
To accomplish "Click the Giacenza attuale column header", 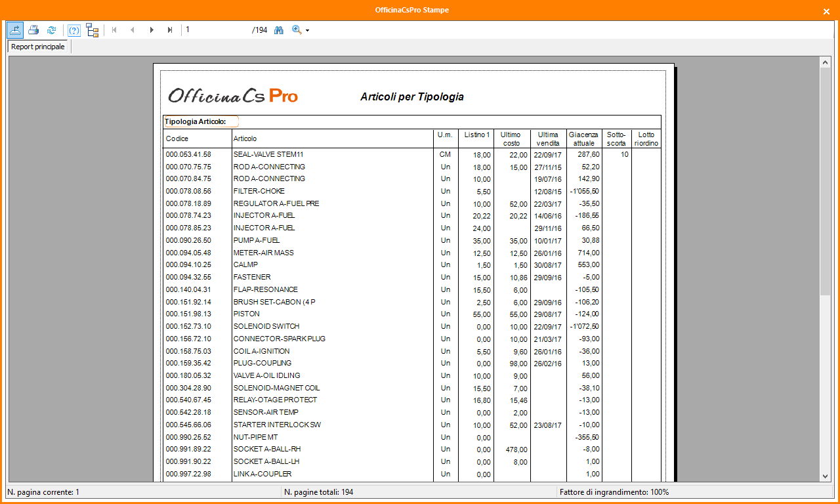I will click(x=583, y=139).
